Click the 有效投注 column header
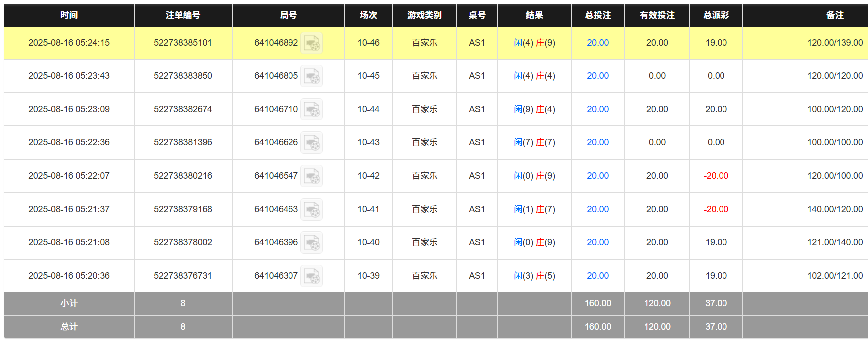 (x=657, y=15)
